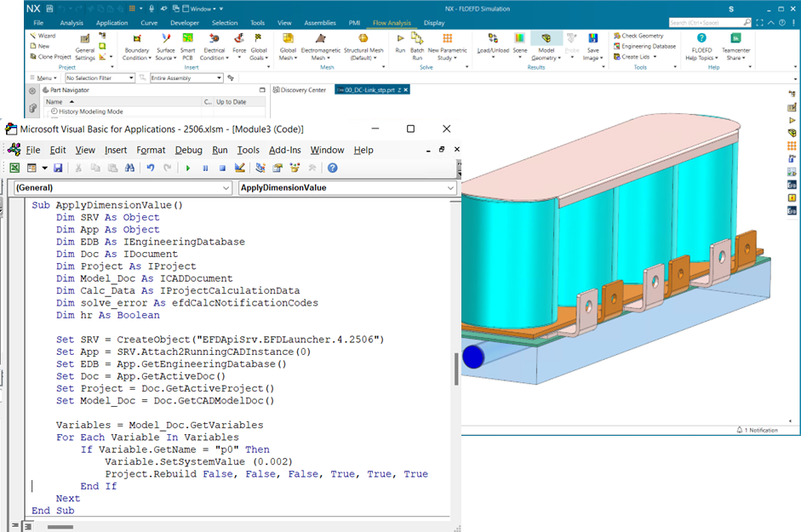The width and height of the screenshot is (801, 532).
Task: Click New project button in NX
Action: click(x=39, y=46)
